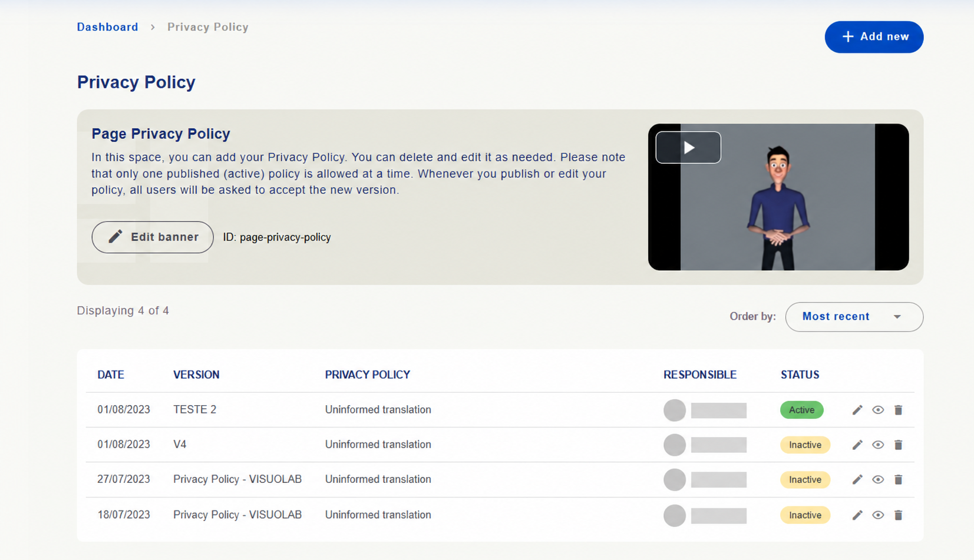Edit the 18/07/2023 policy row
This screenshot has width=974, height=560.
click(x=857, y=515)
